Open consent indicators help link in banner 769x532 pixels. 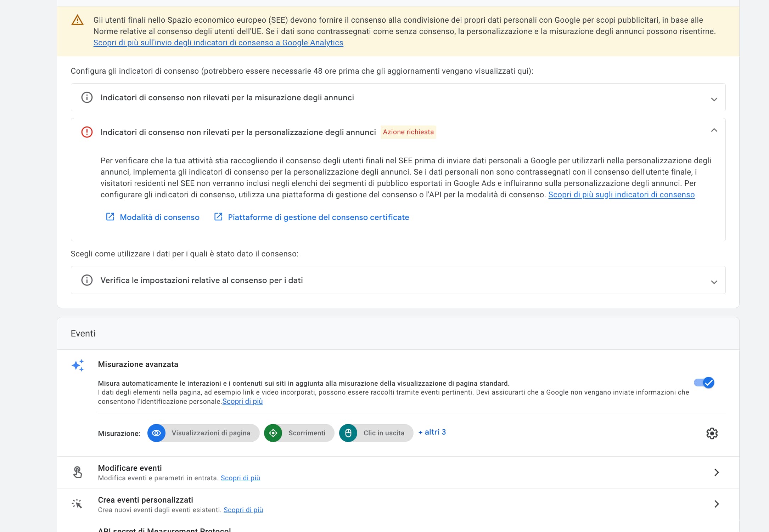[x=218, y=43]
